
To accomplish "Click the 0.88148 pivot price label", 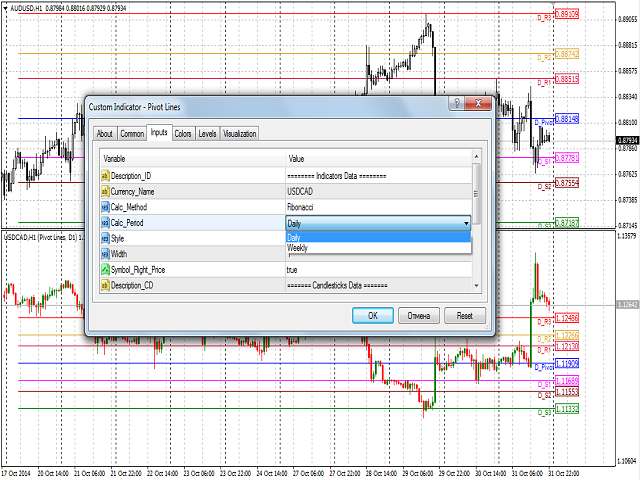I will tap(567, 119).
